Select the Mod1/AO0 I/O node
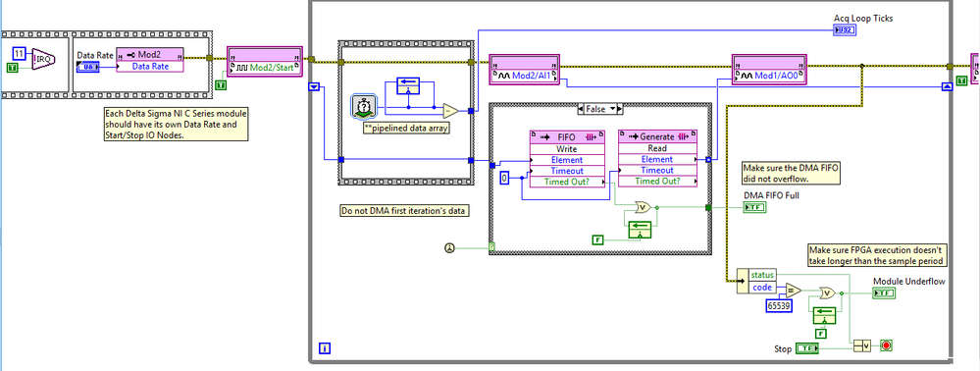The width and height of the screenshot is (980, 371). pos(769,70)
